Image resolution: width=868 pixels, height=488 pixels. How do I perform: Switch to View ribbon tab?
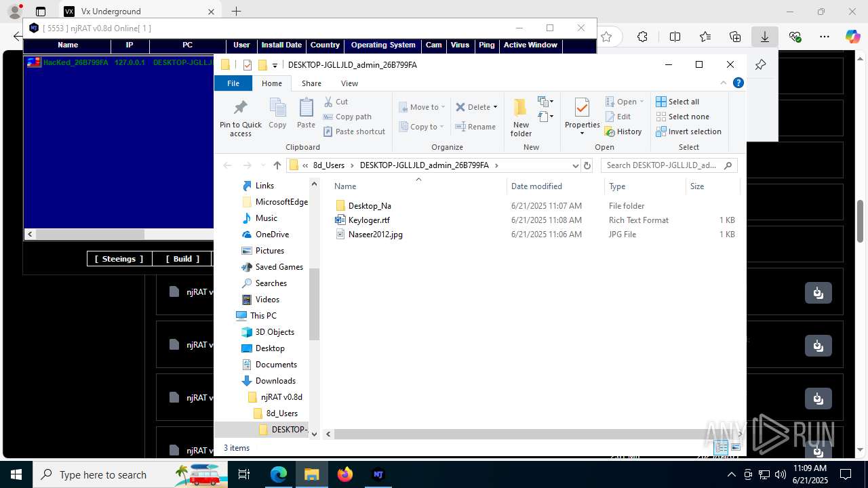(x=349, y=83)
